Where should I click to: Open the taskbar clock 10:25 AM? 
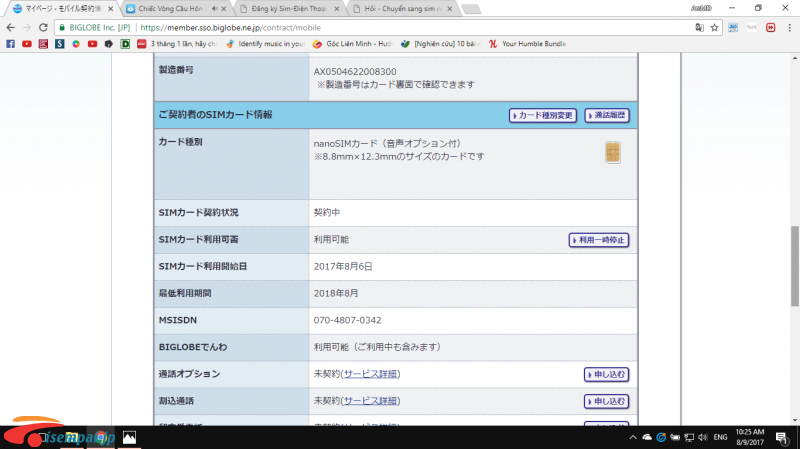tap(750, 437)
